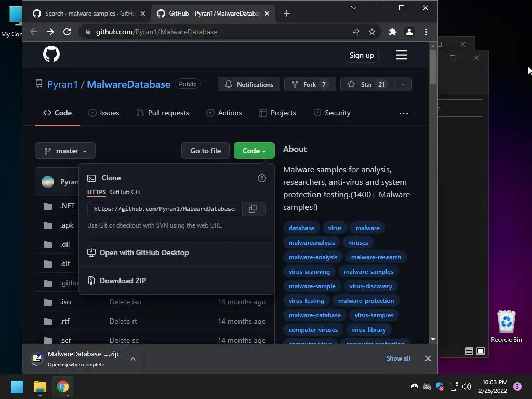Go forward in browser history
532x399 pixels.
click(50, 32)
